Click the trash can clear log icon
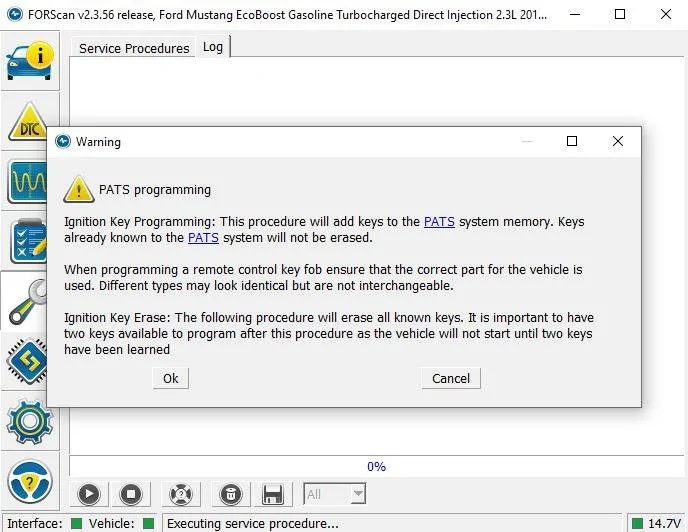 click(230, 494)
